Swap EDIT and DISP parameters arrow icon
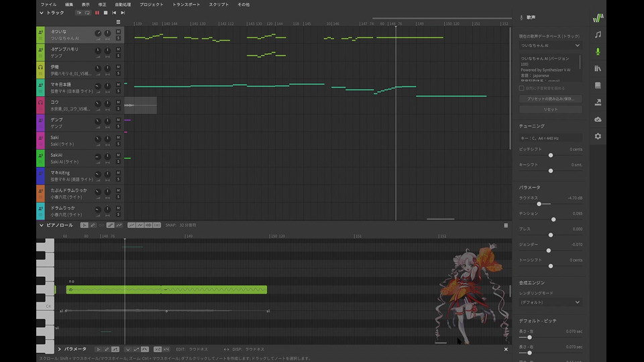The width and height of the screenshot is (644, 362). click(226, 349)
